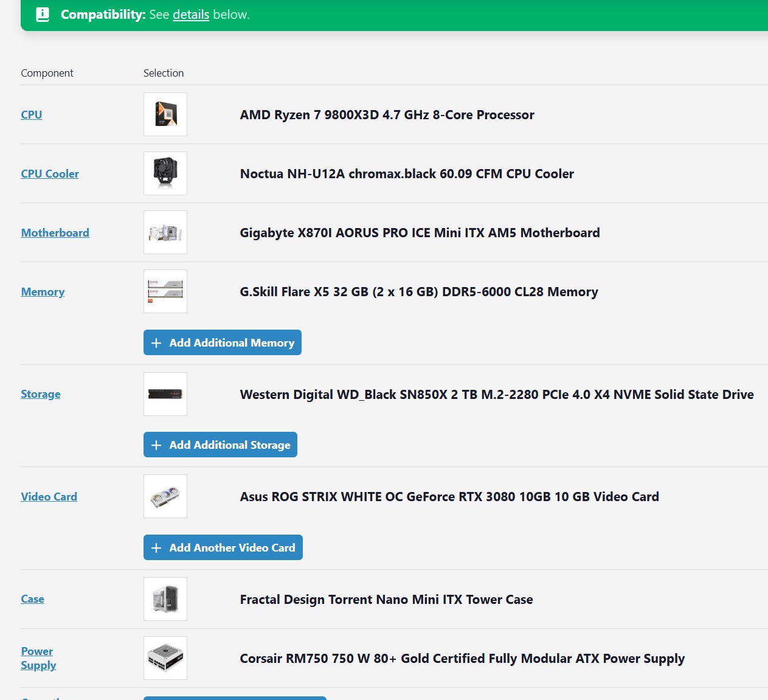768x700 pixels.
Task: Click the Add Additional Storage button
Action: click(x=220, y=445)
